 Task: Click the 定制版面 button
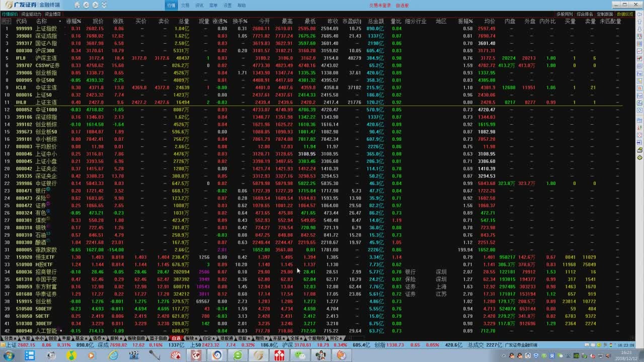[x=605, y=14]
